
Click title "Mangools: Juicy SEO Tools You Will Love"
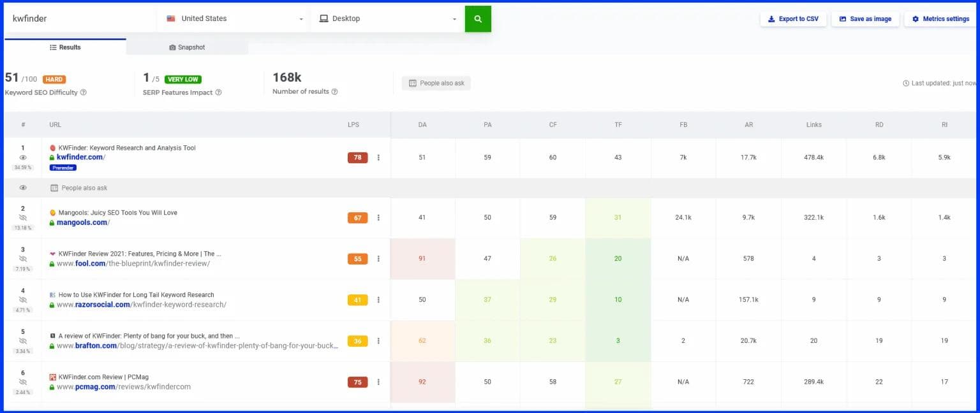pyautogui.click(x=118, y=213)
